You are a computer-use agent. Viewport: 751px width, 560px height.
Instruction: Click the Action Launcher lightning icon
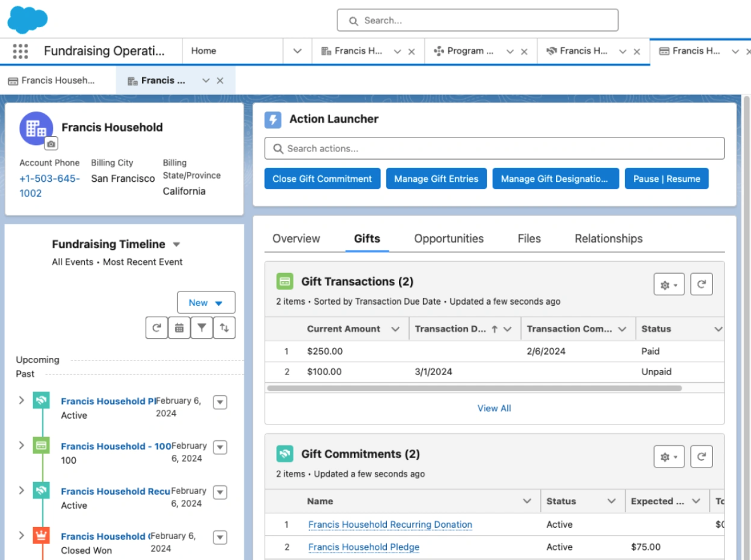(273, 119)
